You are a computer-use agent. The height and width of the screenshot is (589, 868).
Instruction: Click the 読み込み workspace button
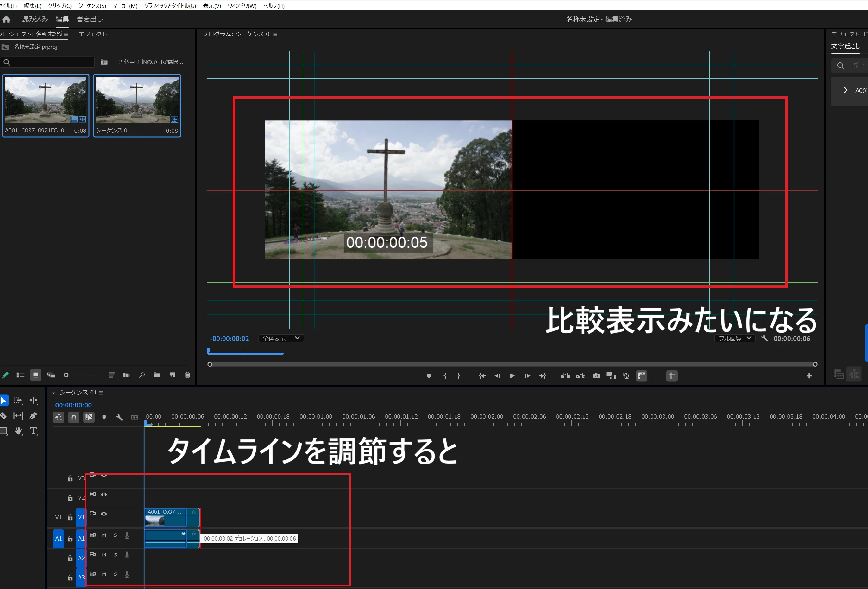pyautogui.click(x=35, y=19)
